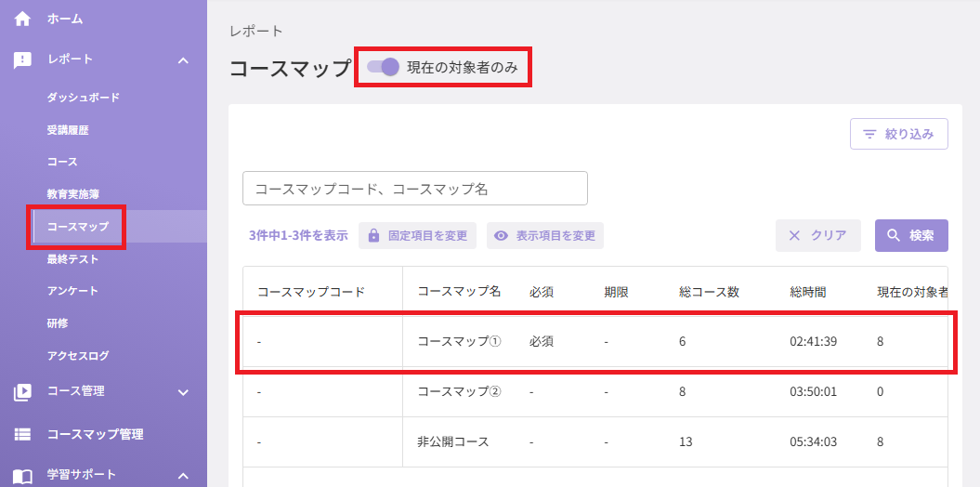
Task: Collapse the 学習サポート chevron
Action: pos(183,476)
